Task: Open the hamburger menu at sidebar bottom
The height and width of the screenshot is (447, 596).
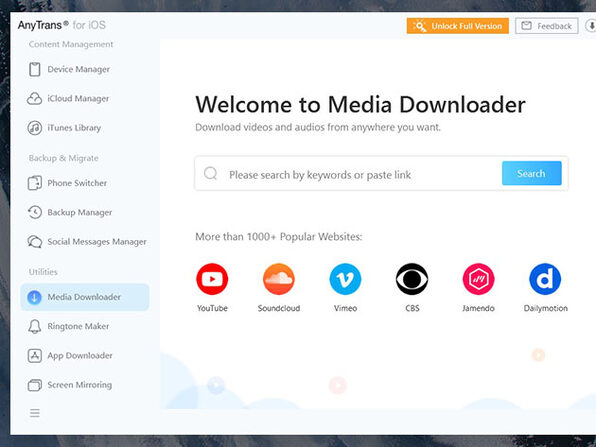Action: tap(35, 413)
